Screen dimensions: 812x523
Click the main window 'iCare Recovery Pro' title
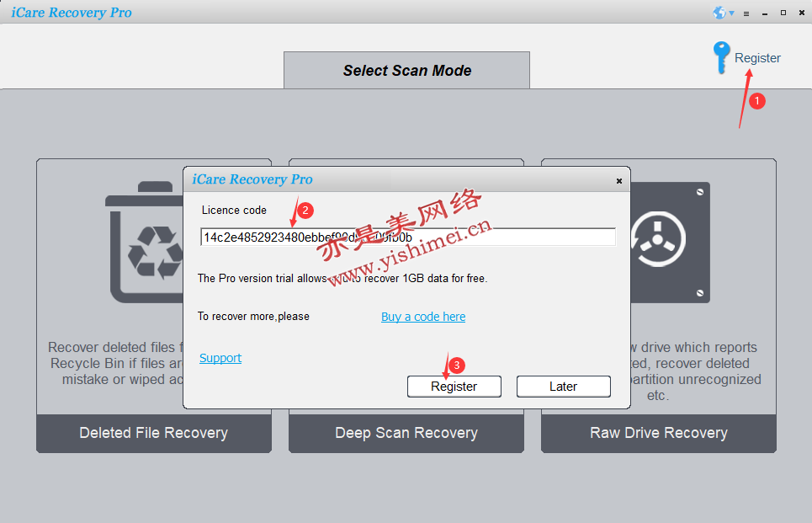72,13
